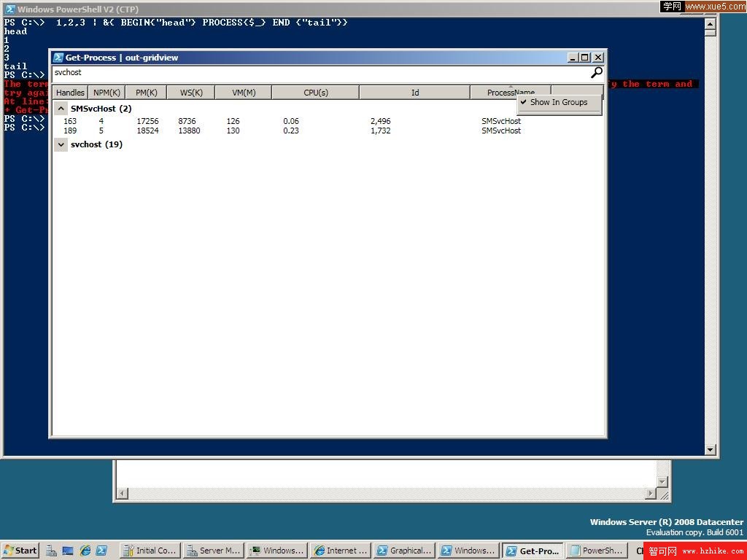747x560 pixels.
Task: Switch to the PowerSh... taskbar window
Action: [597, 551]
